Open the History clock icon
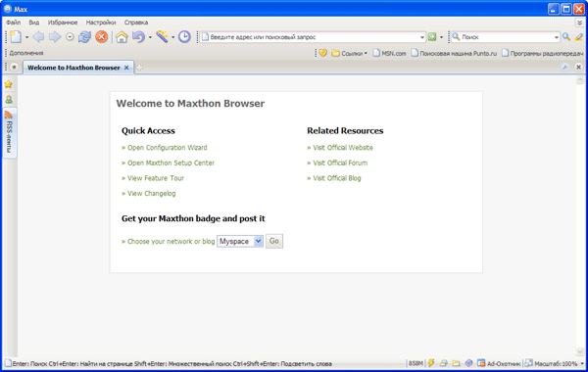This screenshot has width=588, height=372. (x=184, y=37)
